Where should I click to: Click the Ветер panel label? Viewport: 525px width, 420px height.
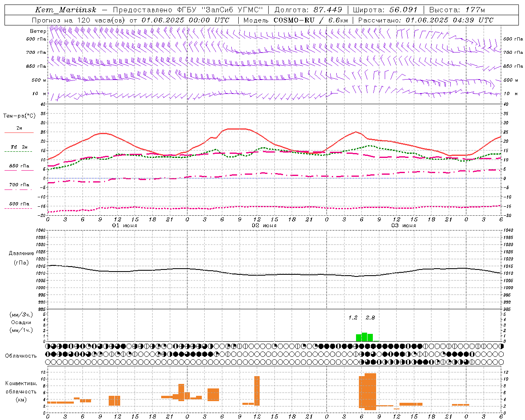pyautogui.click(x=38, y=31)
